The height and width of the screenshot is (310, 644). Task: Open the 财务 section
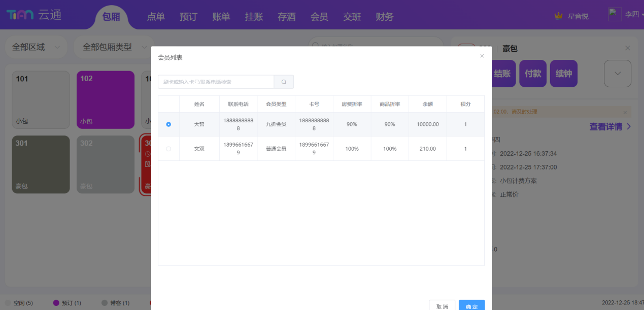click(385, 17)
